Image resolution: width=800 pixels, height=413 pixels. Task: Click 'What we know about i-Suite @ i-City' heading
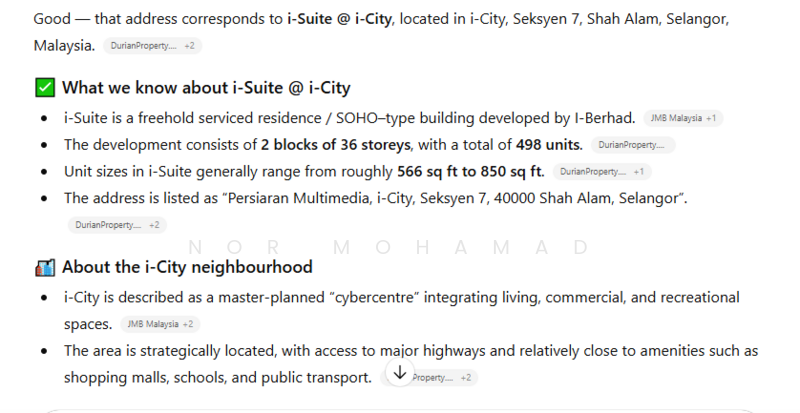coord(206,87)
